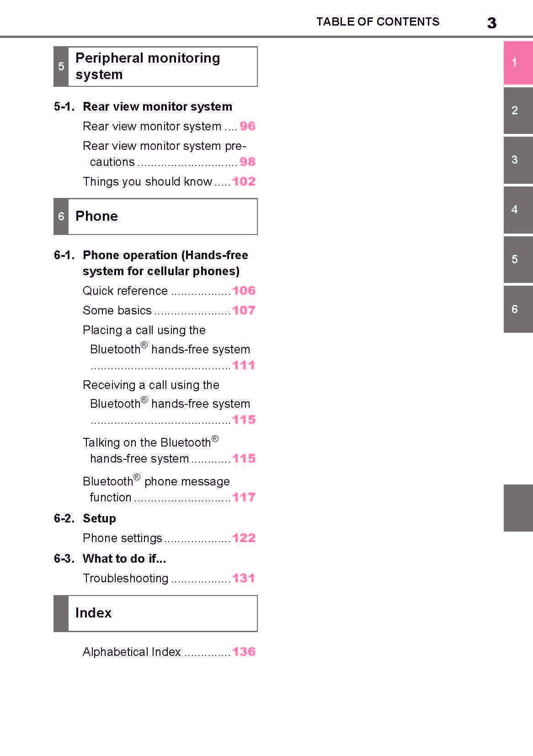Click the Phone chapter heading box
The height and width of the screenshot is (756, 533).
click(x=155, y=217)
